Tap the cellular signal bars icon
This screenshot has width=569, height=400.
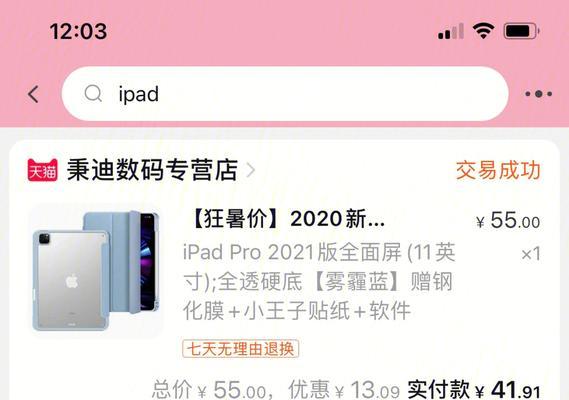pyautogui.click(x=451, y=31)
